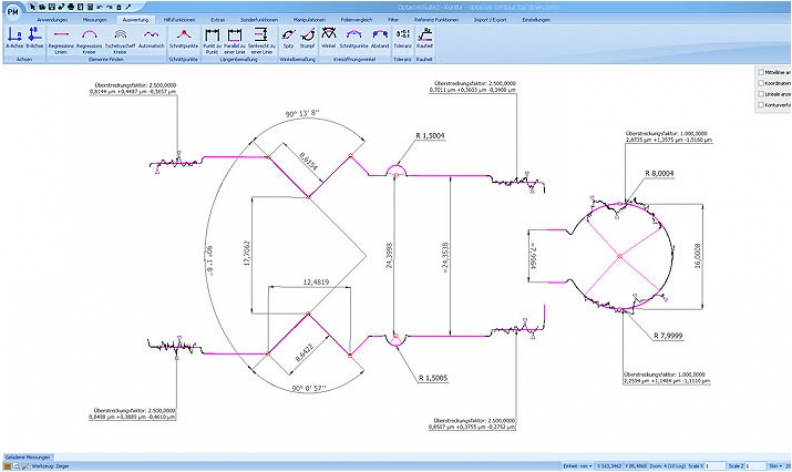The image size is (792, 472).
Task: Open the Einheit mm unit dropdown
Action: 578,466
